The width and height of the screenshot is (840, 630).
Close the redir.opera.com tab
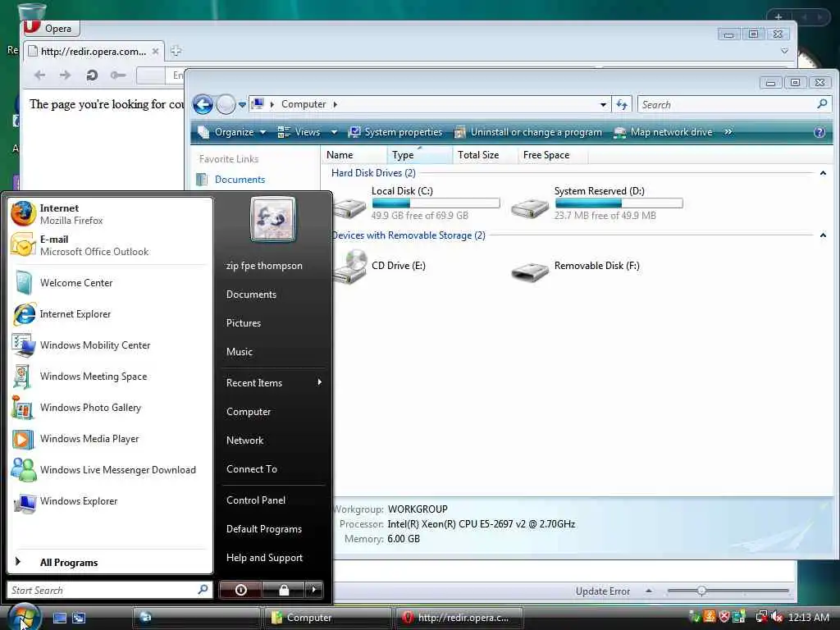click(x=155, y=52)
